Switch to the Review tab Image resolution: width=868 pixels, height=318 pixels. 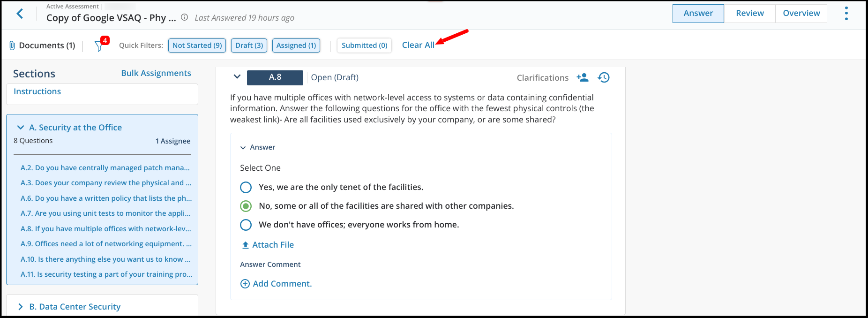tap(749, 13)
